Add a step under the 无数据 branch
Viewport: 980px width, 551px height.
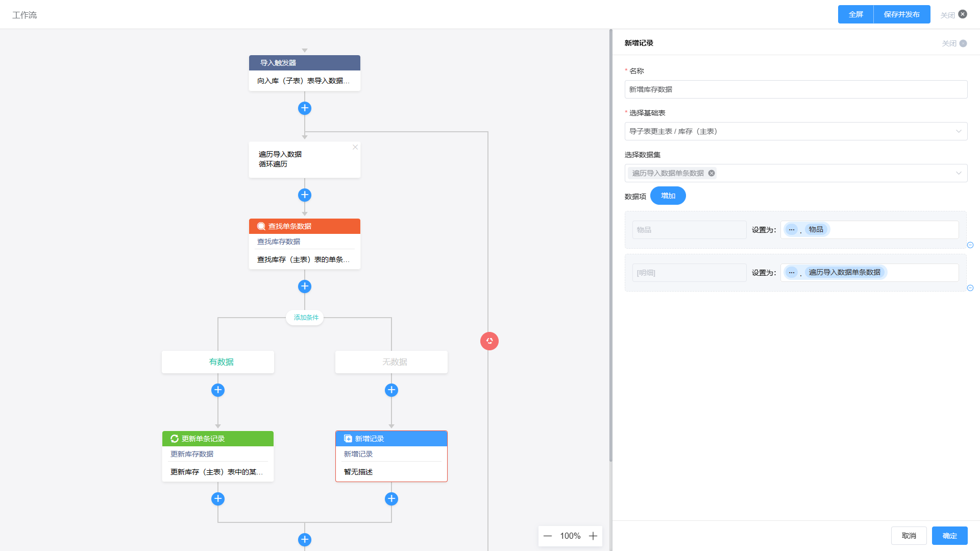[391, 390]
